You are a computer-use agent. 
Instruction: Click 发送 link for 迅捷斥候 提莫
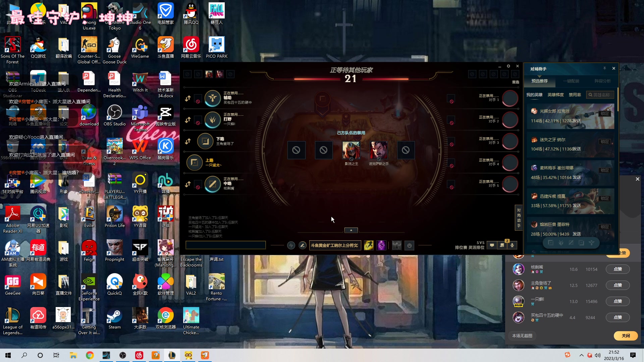577,205
